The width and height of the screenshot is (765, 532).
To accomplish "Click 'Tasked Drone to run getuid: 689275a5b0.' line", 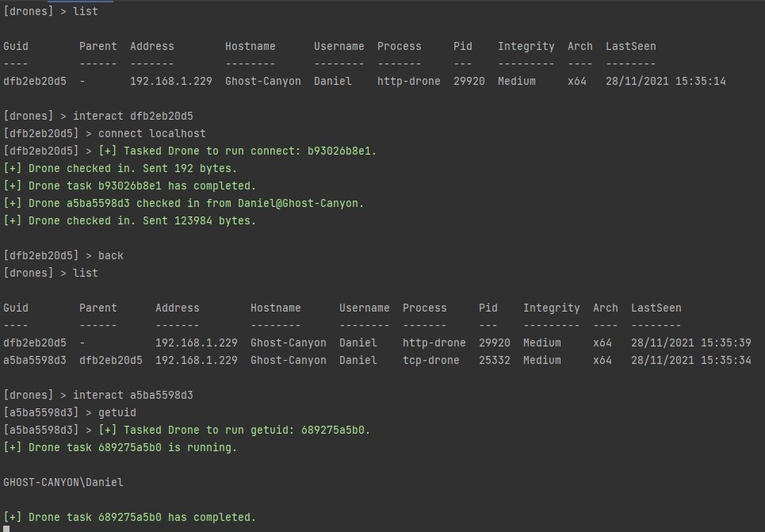I will (x=234, y=431).
